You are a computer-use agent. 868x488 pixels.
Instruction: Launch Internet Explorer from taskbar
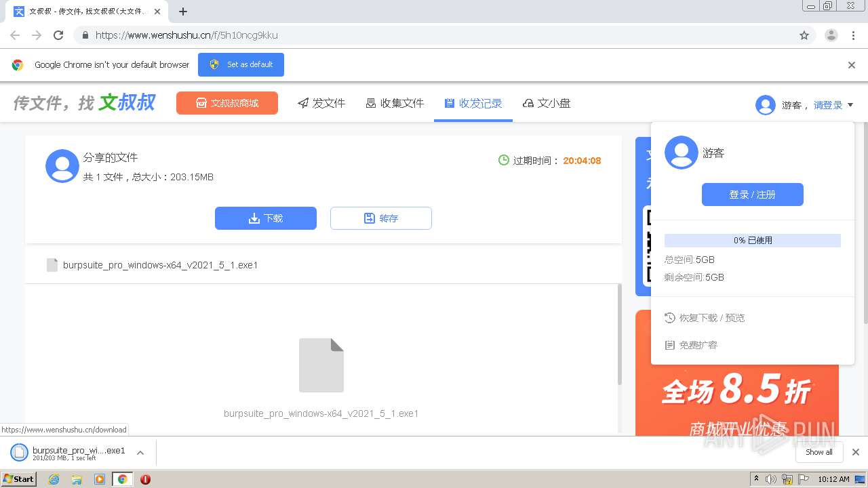point(54,479)
